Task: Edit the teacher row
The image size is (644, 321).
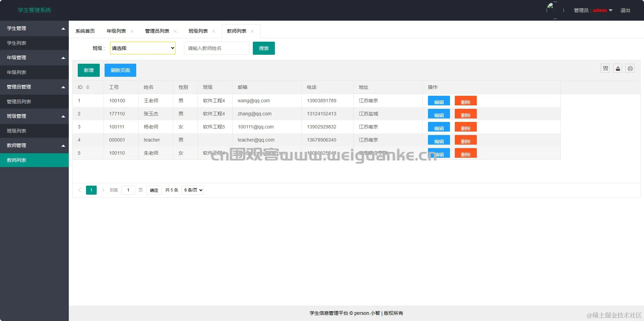Action: (x=439, y=140)
